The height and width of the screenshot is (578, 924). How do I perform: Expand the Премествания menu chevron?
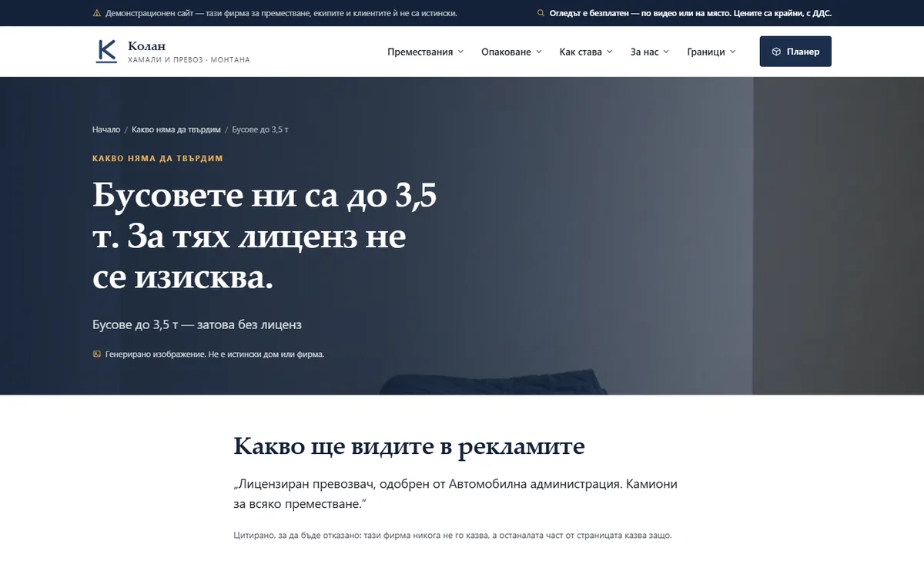pos(460,52)
